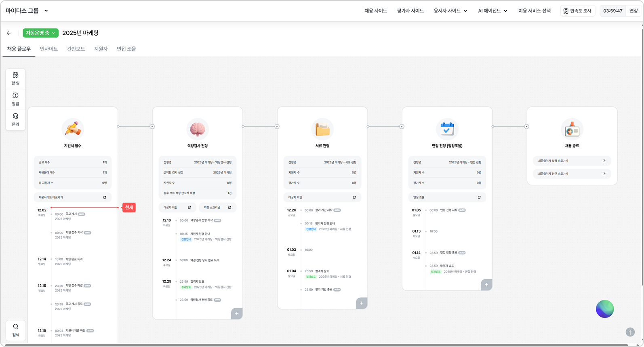Open the gradient AI assistant orb
Image resolution: width=644 pixels, height=347 pixels.
click(x=604, y=309)
